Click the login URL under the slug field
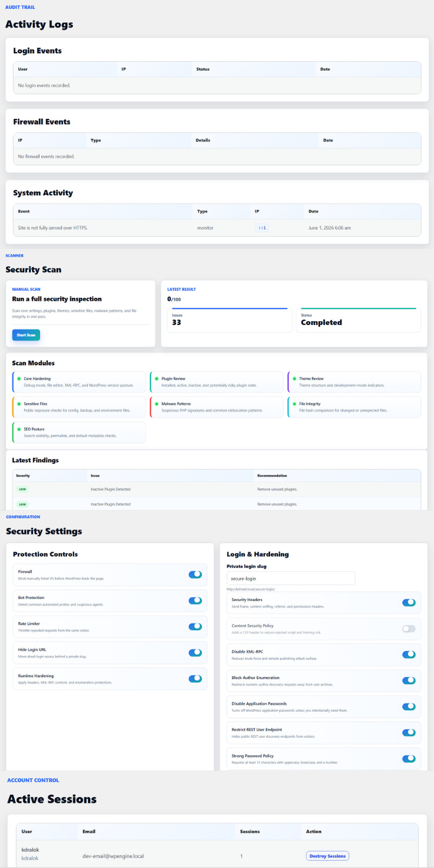This screenshot has height=868, width=434. click(251, 589)
